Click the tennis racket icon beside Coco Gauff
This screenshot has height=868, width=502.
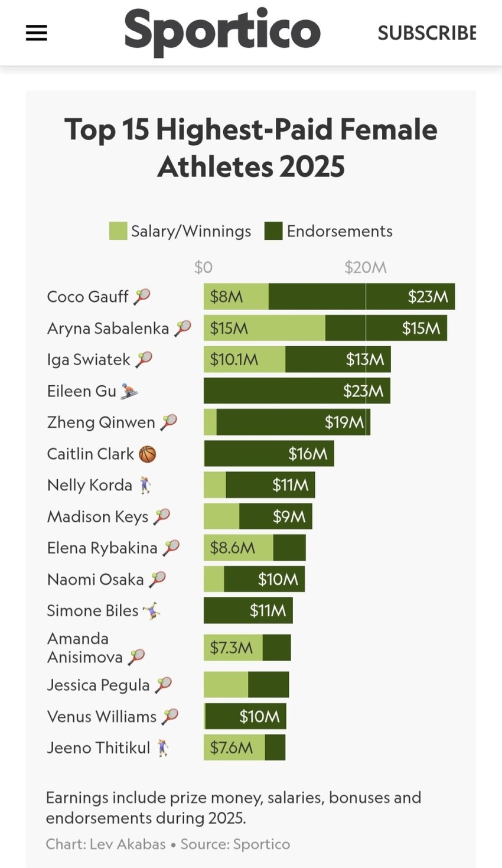[142, 297]
